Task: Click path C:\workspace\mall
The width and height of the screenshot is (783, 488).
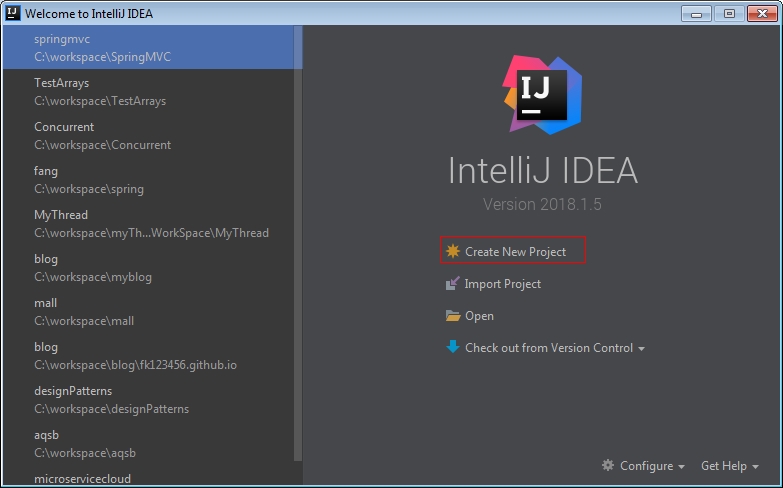Action: [84, 321]
